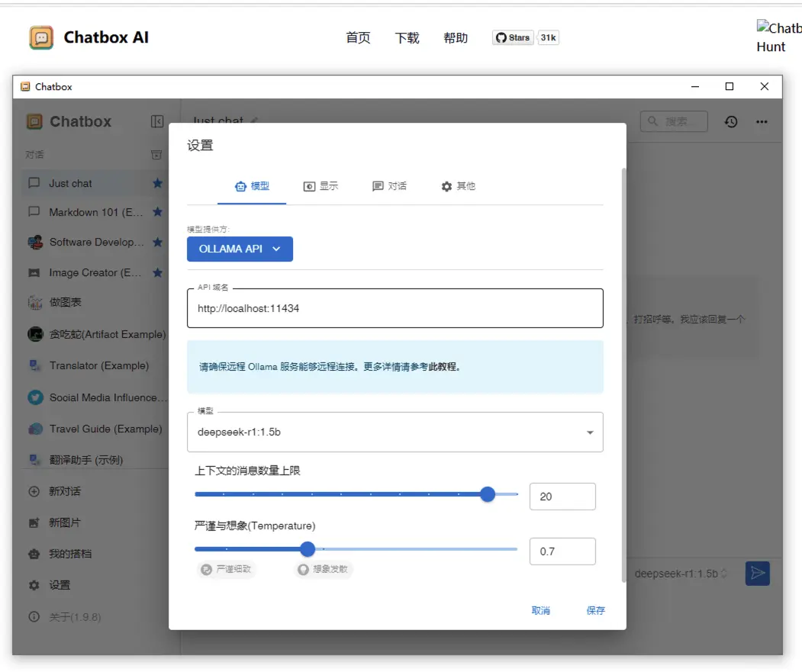This screenshot has height=672, width=802.
Task: Select the 严谨细致 preset chip
Action: [226, 569]
